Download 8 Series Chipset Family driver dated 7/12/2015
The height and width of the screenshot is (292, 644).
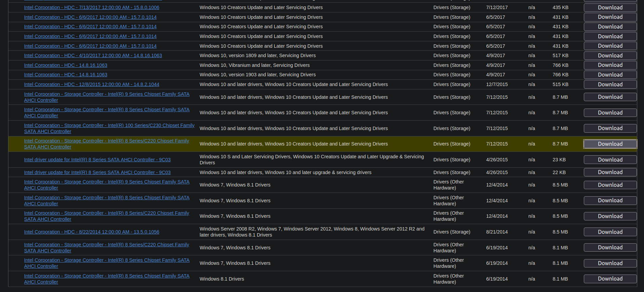(x=610, y=113)
